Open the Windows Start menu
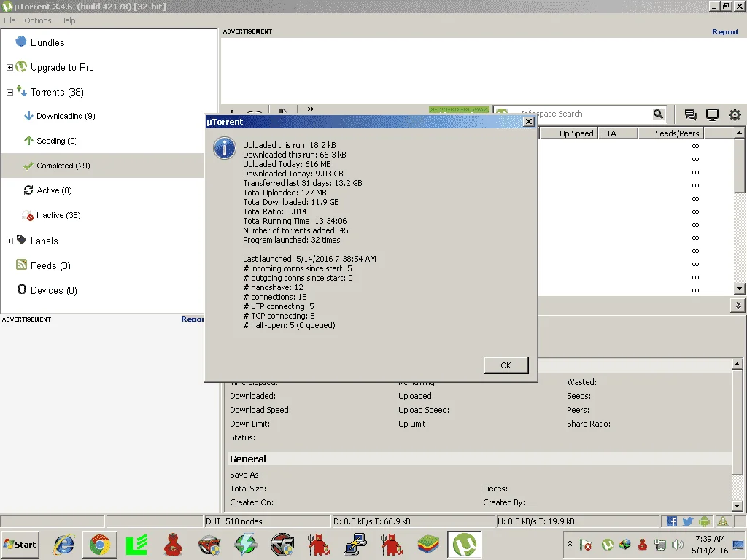Viewport: 747px width, 560px height. click(x=20, y=544)
